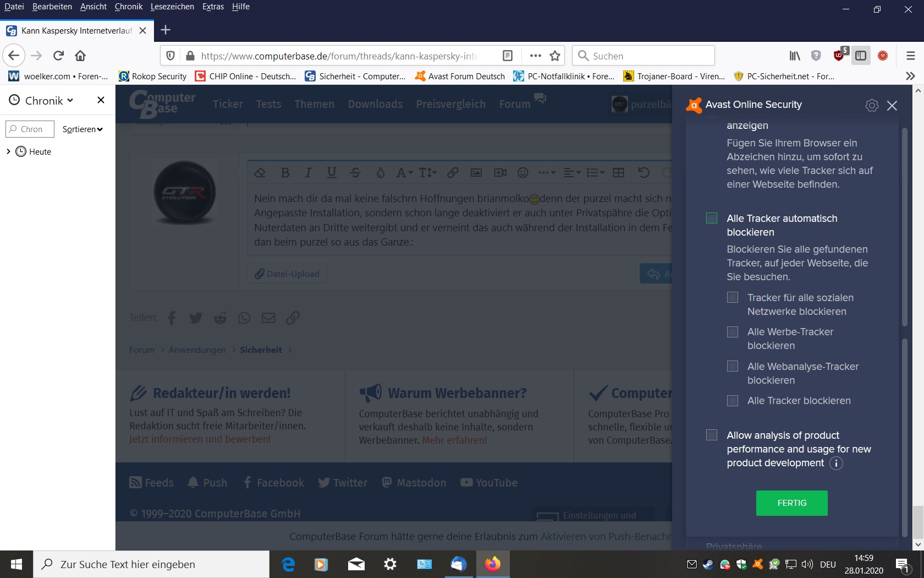This screenshot has width=924, height=578.
Task: Open the uBlock extension icon with badge 5
Action: [840, 54]
